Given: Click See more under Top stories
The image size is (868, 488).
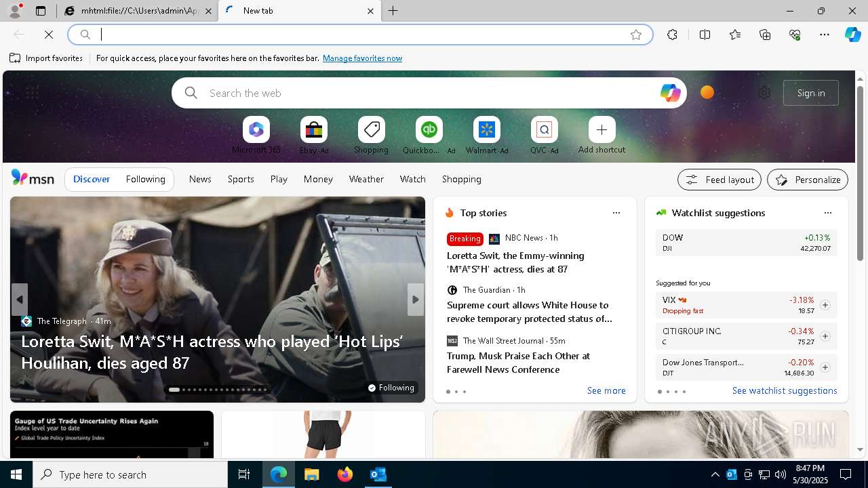Looking at the screenshot, I should [x=606, y=390].
